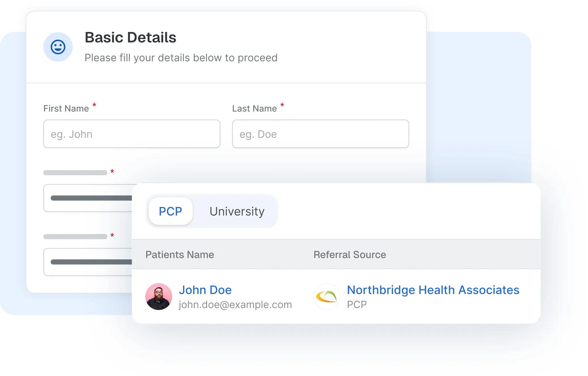Click the Last Name label

(254, 108)
